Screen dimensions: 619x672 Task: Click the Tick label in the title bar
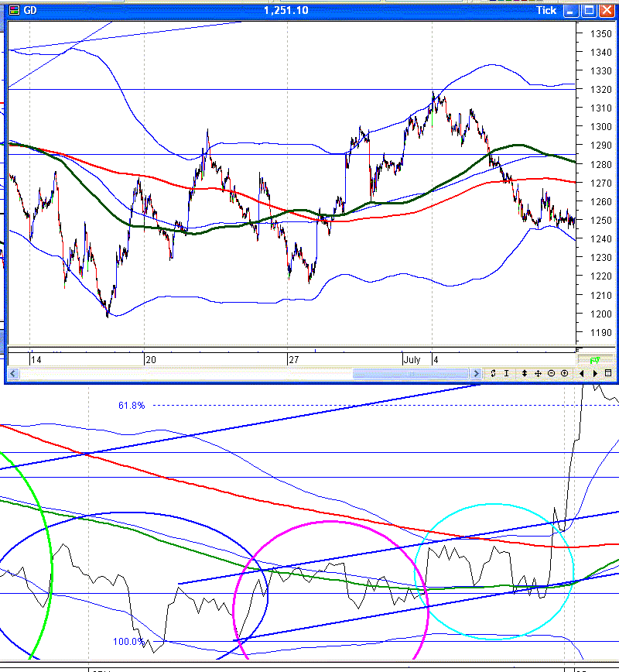[x=546, y=11]
